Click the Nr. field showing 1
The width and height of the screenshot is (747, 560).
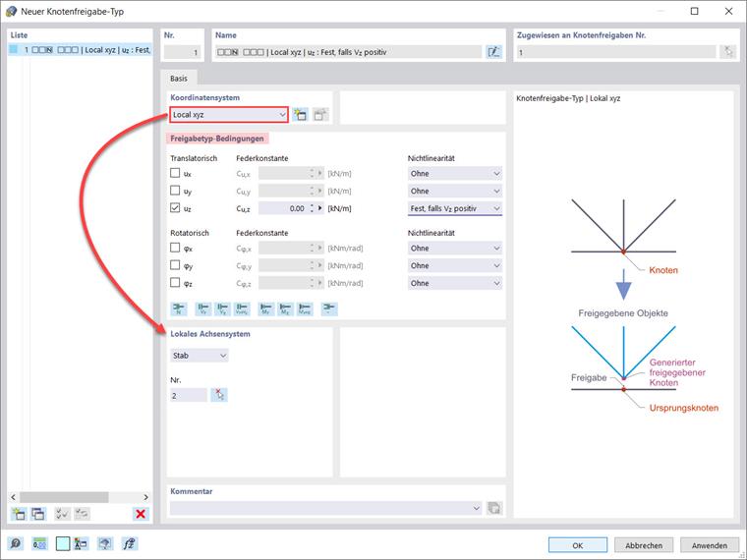(x=183, y=52)
